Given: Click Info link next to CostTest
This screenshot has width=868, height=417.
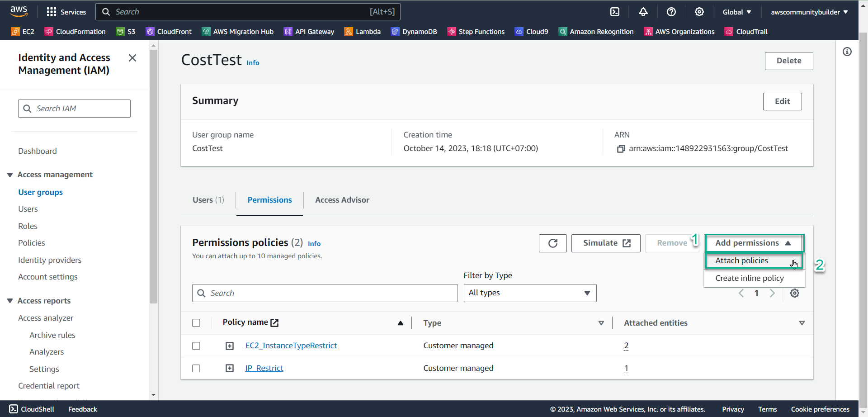Looking at the screenshot, I should tap(253, 63).
